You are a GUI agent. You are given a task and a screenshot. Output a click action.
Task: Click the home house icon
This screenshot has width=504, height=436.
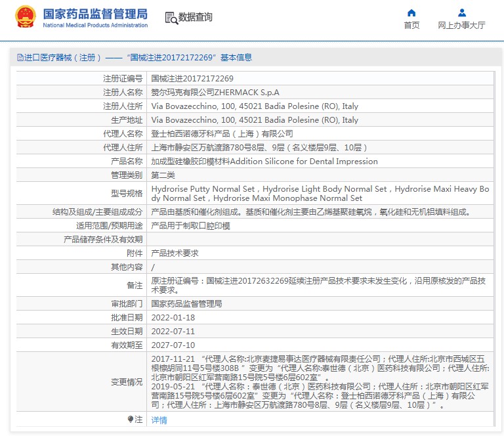(411, 12)
